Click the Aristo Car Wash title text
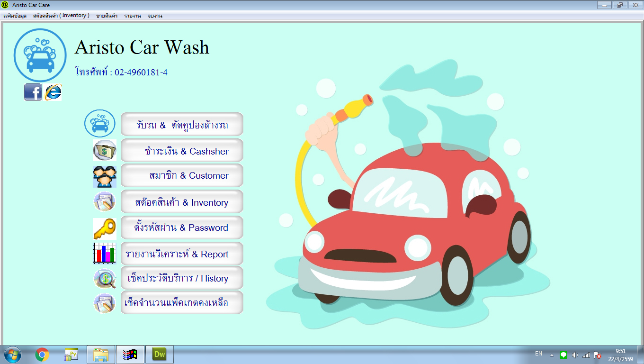 coord(142,47)
